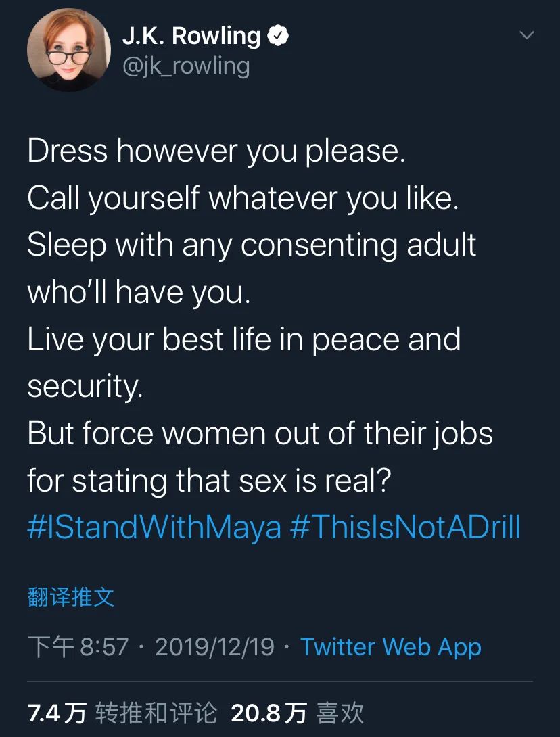Viewport: 560px width, 737px height.
Task: Click the 下午 8:57 timestamp
Action: (x=78, y=647)
